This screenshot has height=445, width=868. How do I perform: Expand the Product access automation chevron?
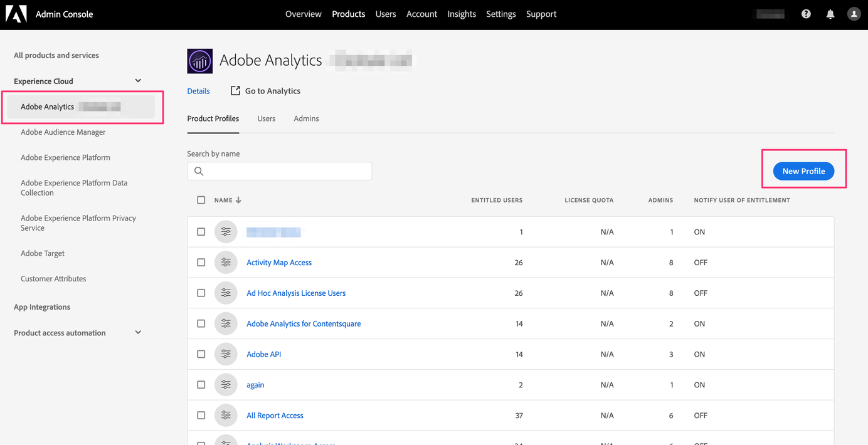tap(138, 333)
